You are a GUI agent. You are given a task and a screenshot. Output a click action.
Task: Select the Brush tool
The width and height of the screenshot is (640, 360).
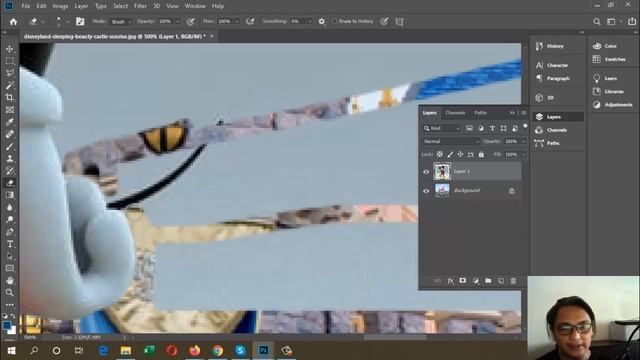(x=10, y=146)
